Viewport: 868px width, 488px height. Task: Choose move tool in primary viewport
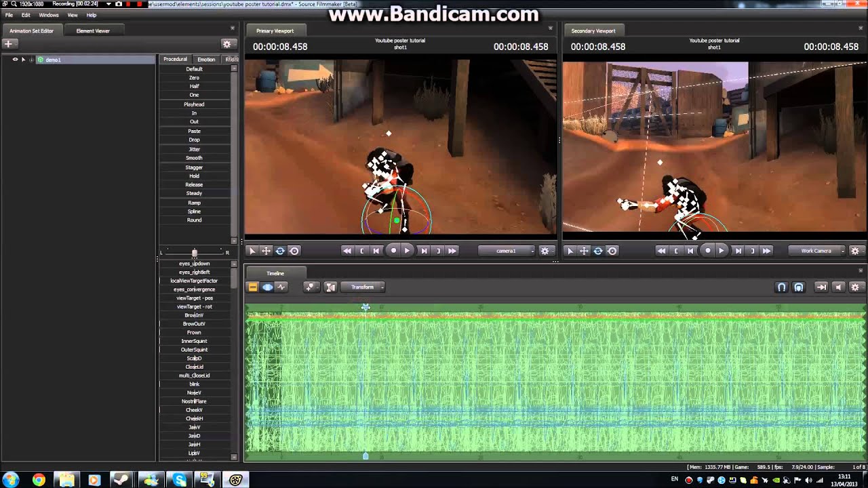(x=267, y=251)
